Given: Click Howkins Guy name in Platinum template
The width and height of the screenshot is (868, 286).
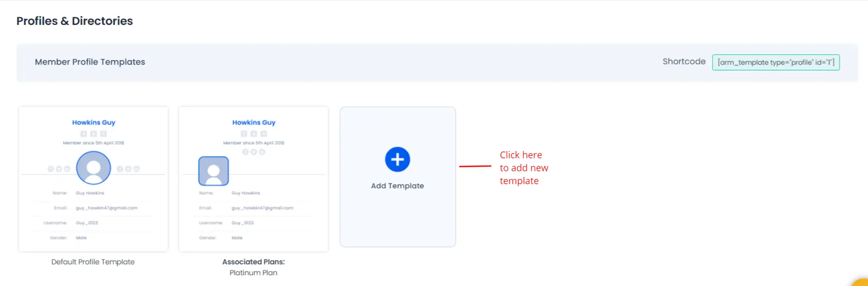Looking at the screenshot, I should tap(254, 123).
